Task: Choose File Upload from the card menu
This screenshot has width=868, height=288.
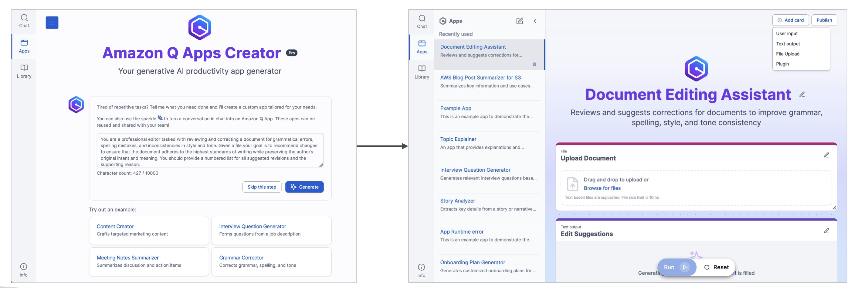Action: pos(788,54)
